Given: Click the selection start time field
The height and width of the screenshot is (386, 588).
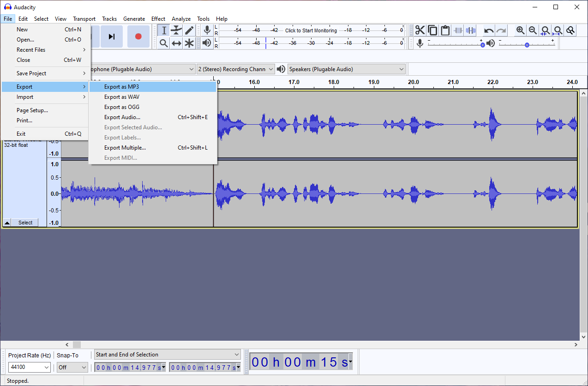Looking at the screenshot, I should (130, 368).
